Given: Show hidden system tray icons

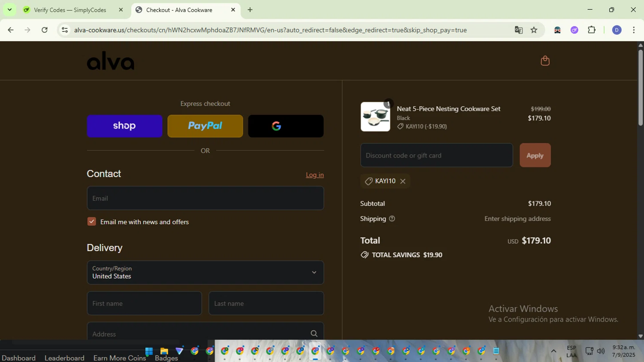Looking at the screenshot, I should pyautogui.click(x=553, y=351).
